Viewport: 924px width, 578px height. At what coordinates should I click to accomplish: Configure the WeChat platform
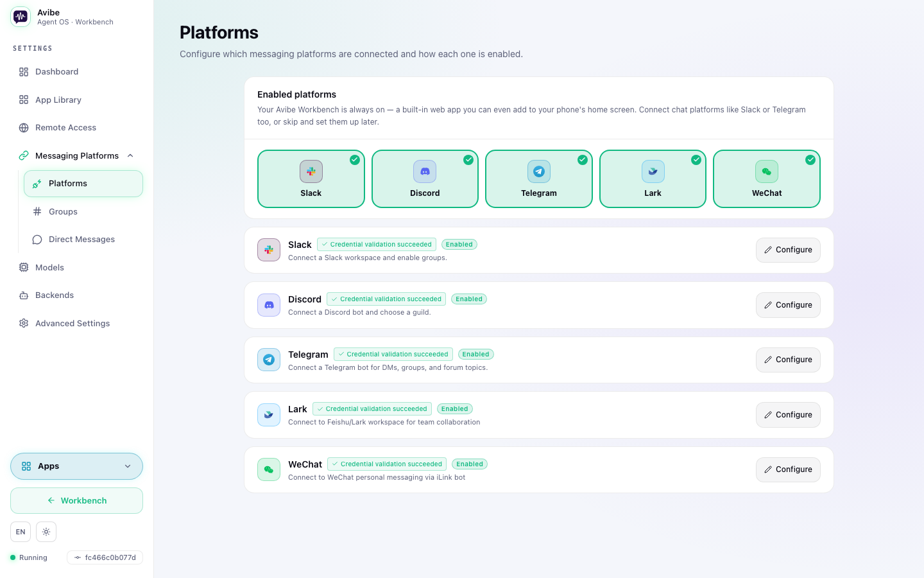(788, 469)
